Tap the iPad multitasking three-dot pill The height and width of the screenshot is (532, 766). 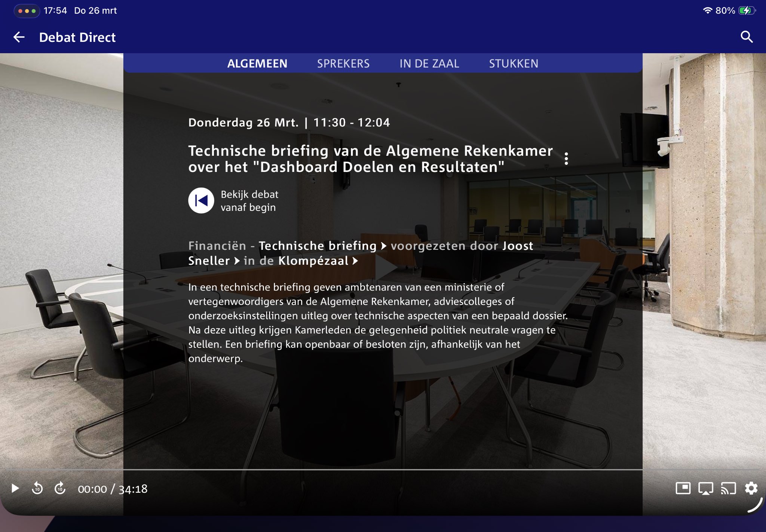point(27,11)
